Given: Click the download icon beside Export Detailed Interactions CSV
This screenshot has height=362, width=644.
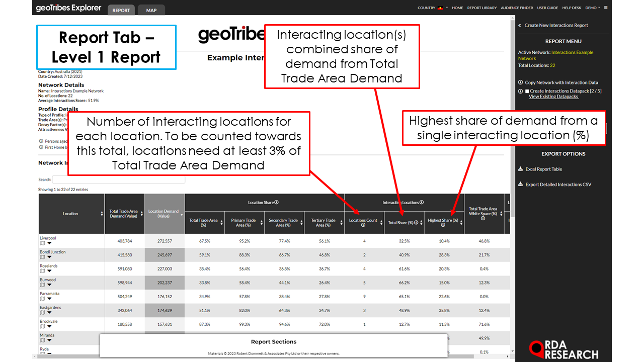Looking at the screenshot, I should tap(520, 185).
